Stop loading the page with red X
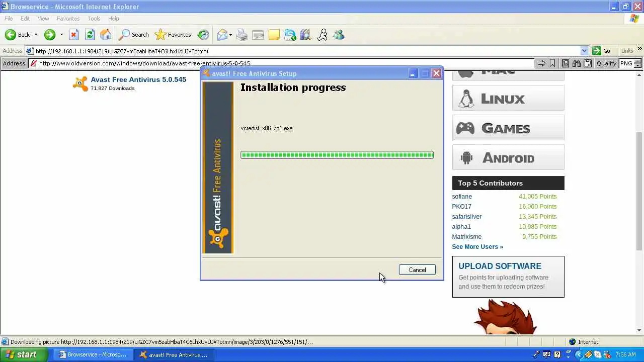Viewport: 644px width, 362px height. (x=73, y=35)
